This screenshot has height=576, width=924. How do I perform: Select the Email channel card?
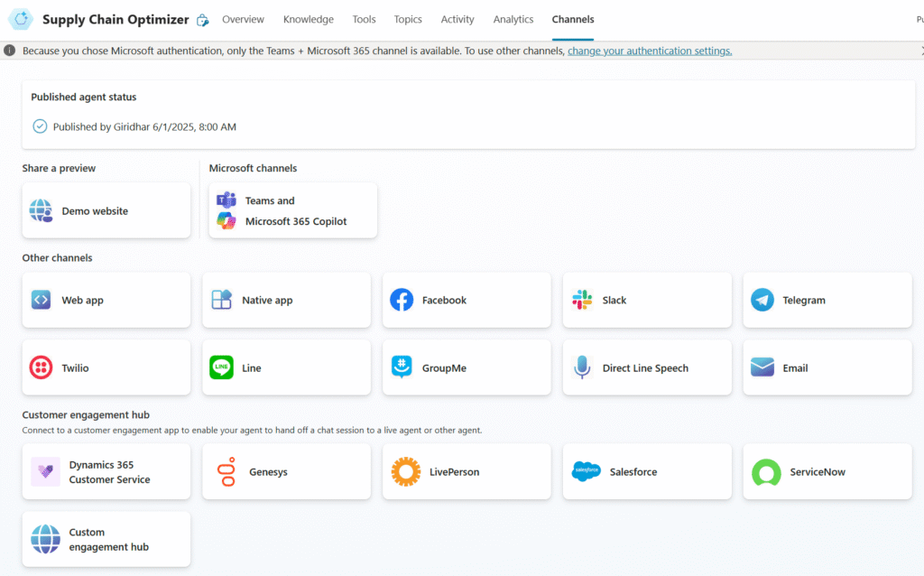coord(827,367)
